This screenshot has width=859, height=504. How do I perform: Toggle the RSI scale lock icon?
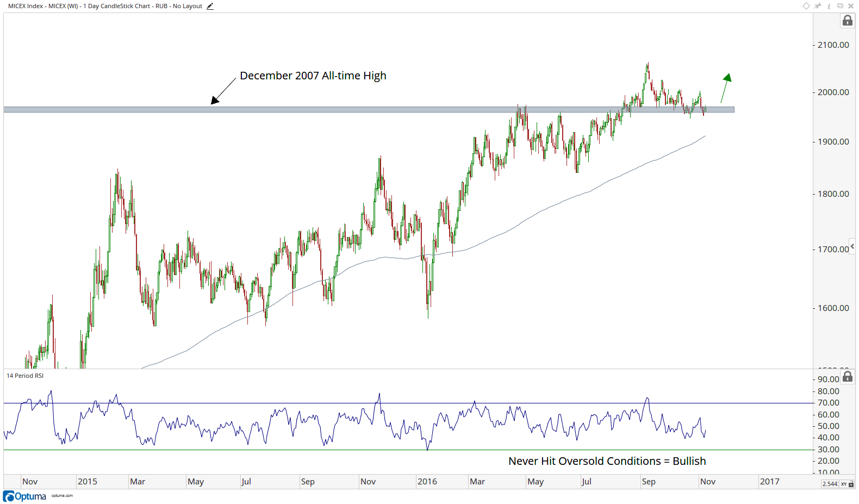pos(848,376)
